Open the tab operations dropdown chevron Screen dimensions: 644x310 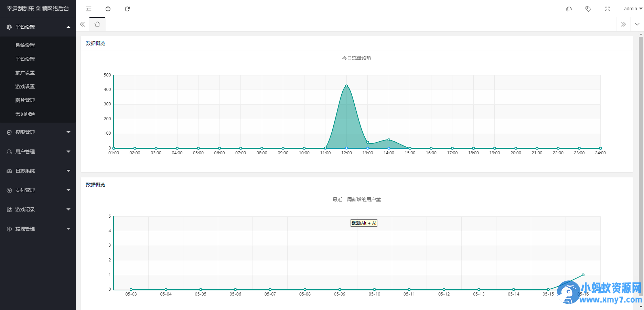637,24
